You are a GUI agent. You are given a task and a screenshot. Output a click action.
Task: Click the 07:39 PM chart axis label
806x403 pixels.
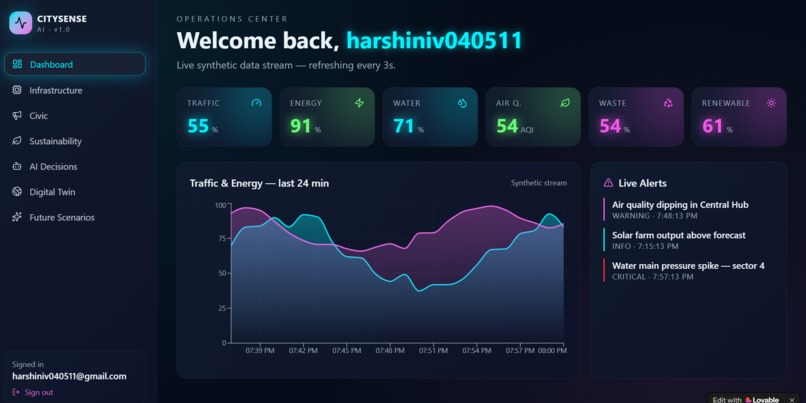[x=260, y=351]
